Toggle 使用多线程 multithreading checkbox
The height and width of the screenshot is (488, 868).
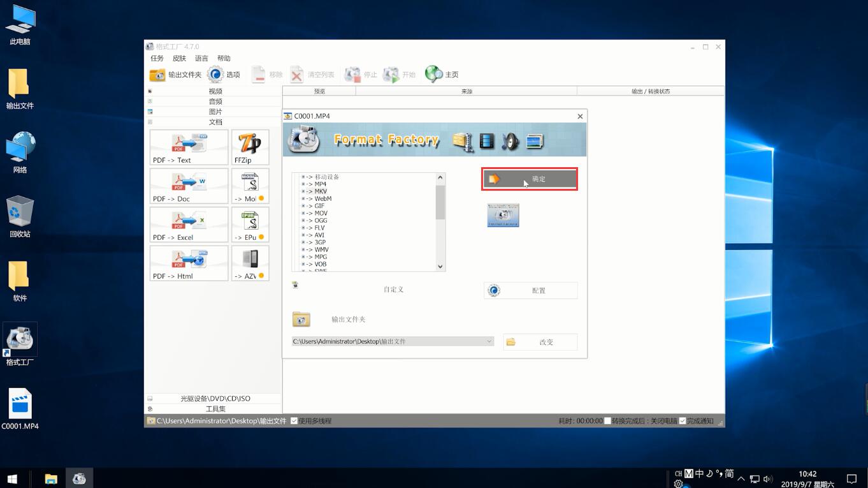click(x=294, y=421)
